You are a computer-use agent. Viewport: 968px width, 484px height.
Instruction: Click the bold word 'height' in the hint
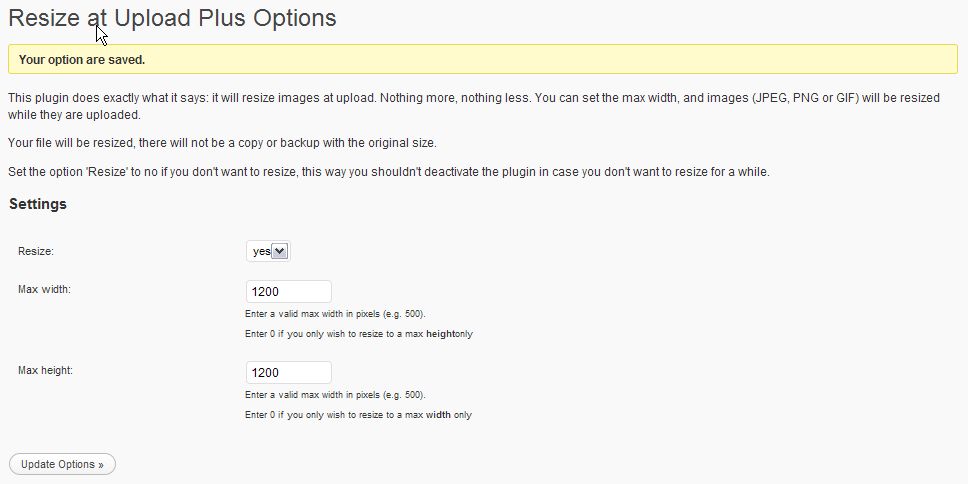[440, 334]
